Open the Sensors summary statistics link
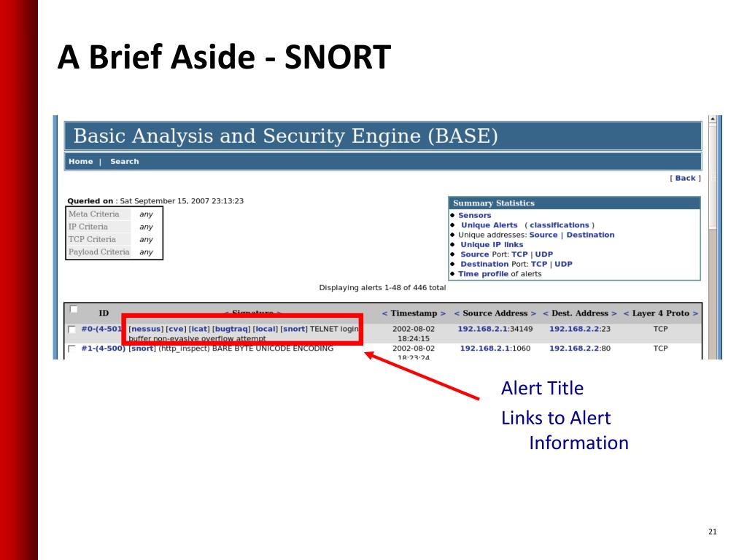The width and height of the screenshot is (747, 560). [x=474, y=215]
